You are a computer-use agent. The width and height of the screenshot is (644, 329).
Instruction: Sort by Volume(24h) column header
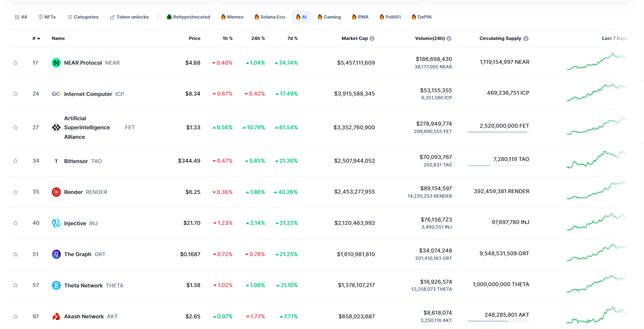(430, 38)
